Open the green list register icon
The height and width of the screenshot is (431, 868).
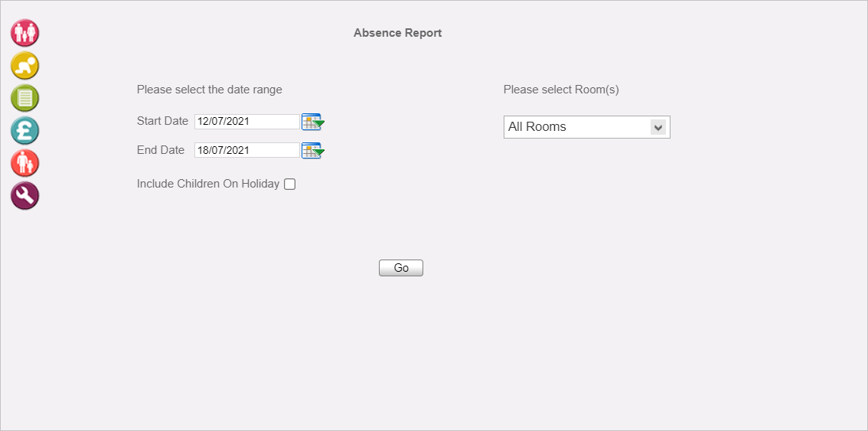(25, 98)
